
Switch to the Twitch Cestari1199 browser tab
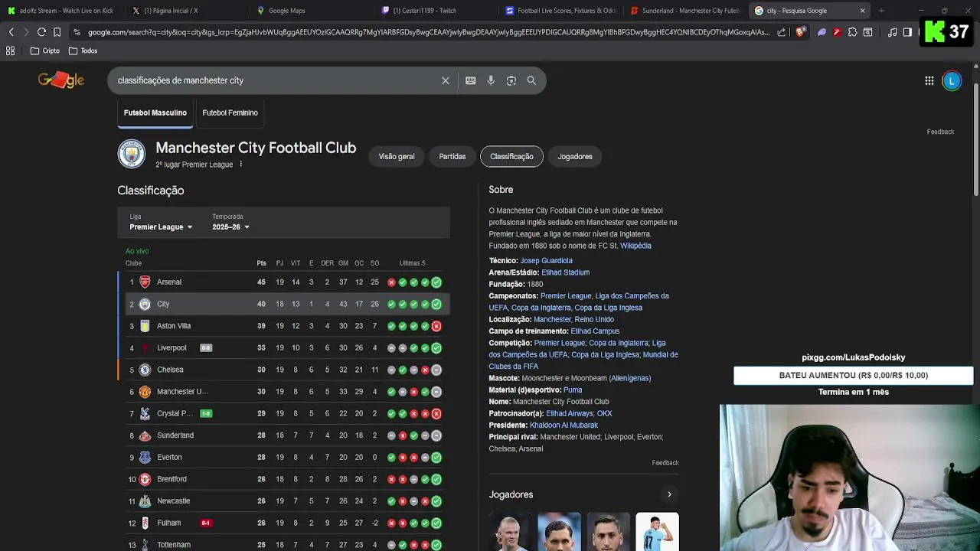[x=436, y=11]
